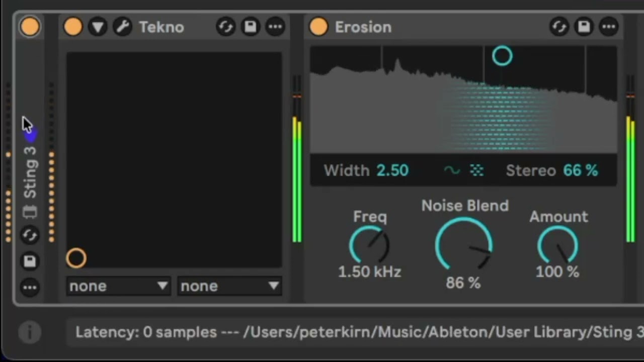This screenshot has height=362, width=644.
Task: Click the Erosion Stereo value 66 %
Action: (x=581, y=170)
